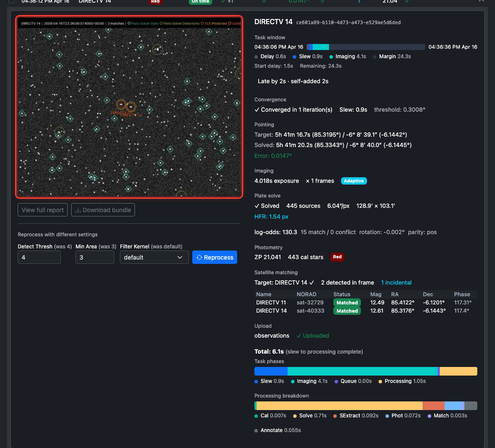Click the yellow Solve segment in Processing breakdown
Viewport: 495px width, 448px height.
(339, 406)
